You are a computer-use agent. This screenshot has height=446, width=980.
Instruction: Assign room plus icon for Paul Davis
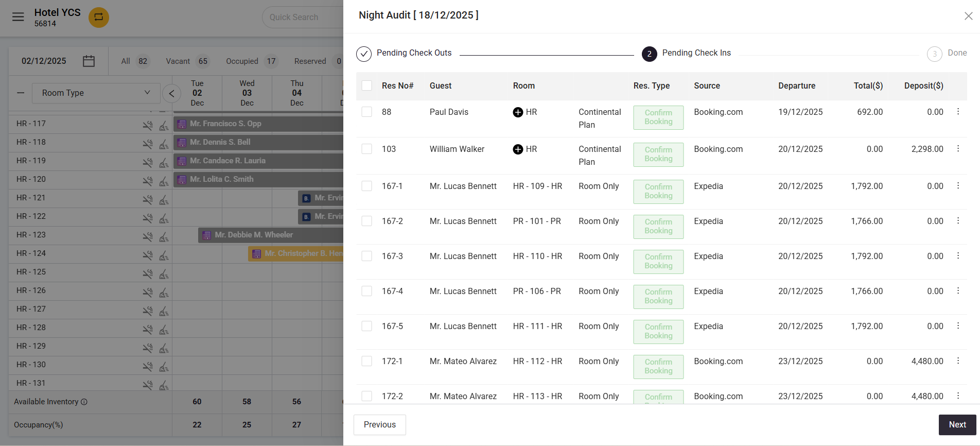click(518, 112)
